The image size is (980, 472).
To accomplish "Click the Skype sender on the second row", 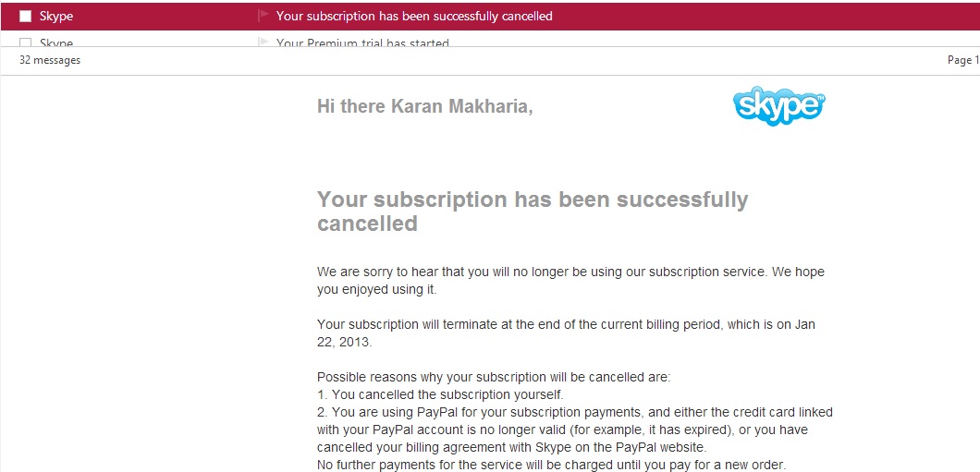I will click(56, 42).
